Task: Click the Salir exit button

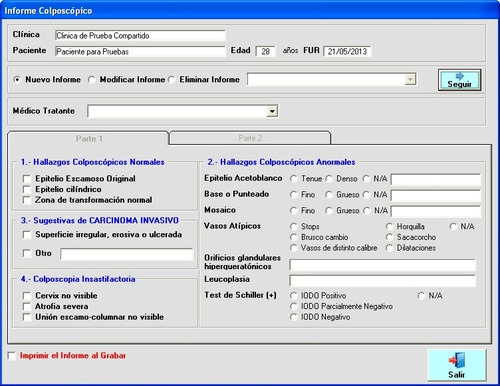Action: pyautogui.click(x=457, y=365)
